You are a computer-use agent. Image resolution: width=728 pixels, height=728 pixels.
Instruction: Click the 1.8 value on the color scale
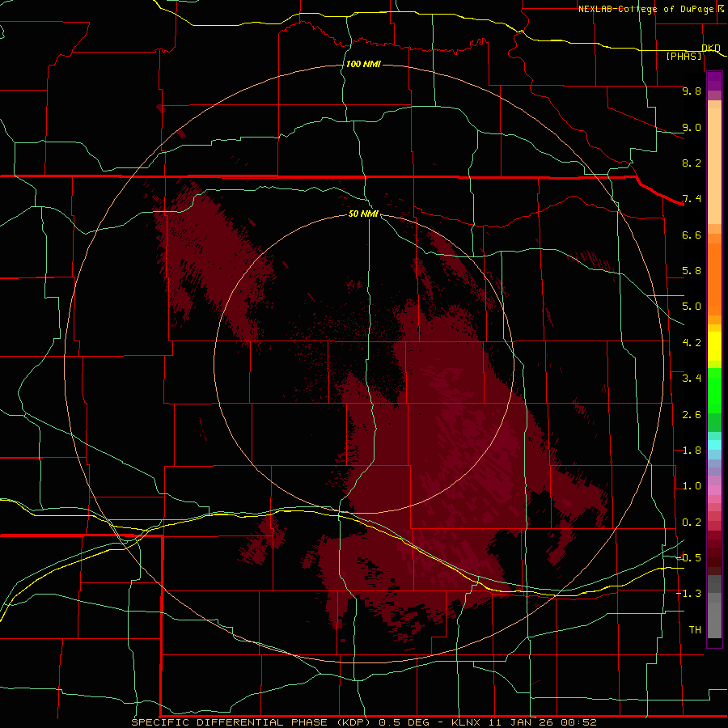(x=692, y=451)
